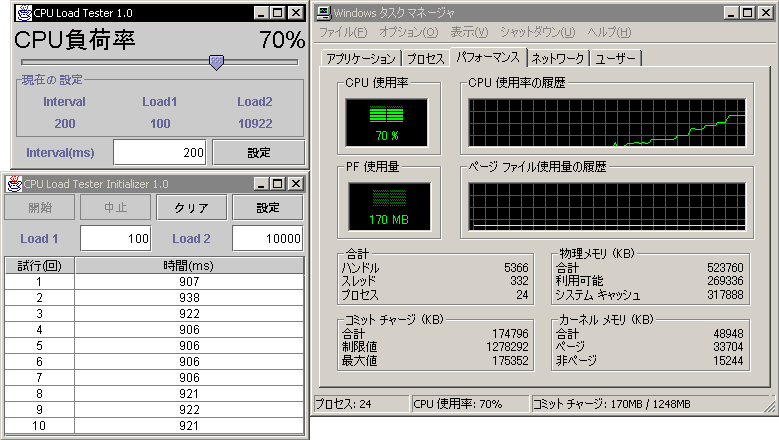Select trial row 8 with time 921

[x=155, y=393]
